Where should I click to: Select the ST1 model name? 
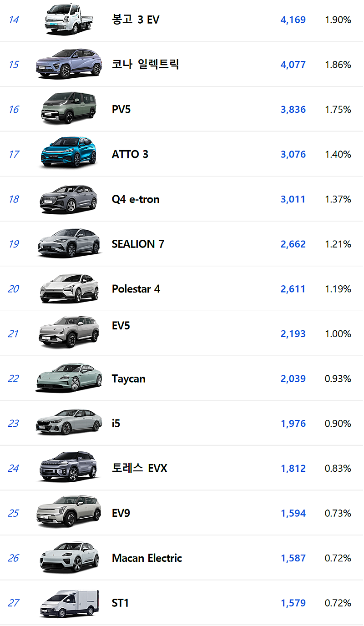click(x=121, y=603)
